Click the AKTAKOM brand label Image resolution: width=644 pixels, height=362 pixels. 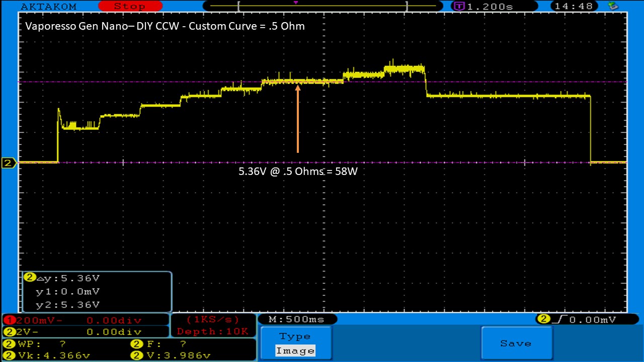click(x=49, y=7)
